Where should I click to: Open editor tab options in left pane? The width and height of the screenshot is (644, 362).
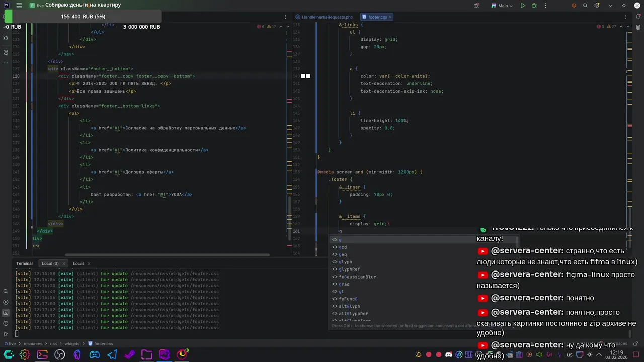pyautogui.click(x=284, y=17)
